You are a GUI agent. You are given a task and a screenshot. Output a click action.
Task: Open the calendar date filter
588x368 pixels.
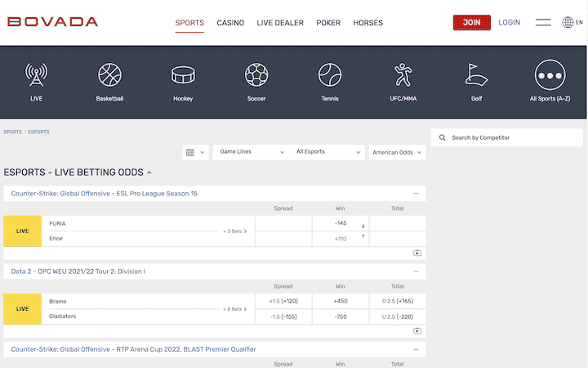tap(195, 152)
